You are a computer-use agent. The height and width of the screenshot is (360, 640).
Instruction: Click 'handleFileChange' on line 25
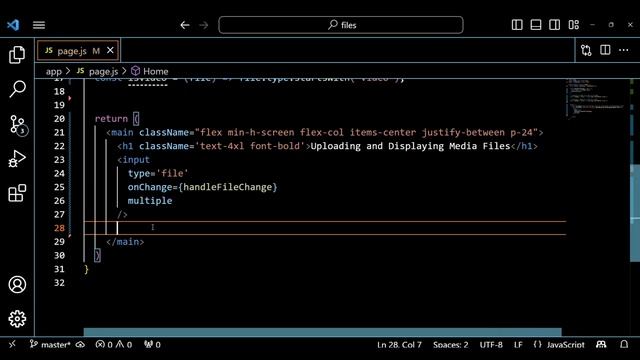tap(228, 187)
